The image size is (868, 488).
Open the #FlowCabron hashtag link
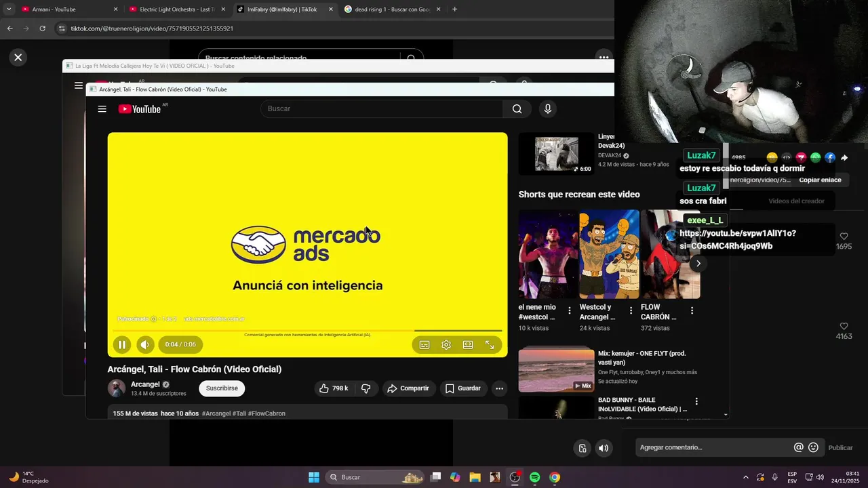[267, 413]
